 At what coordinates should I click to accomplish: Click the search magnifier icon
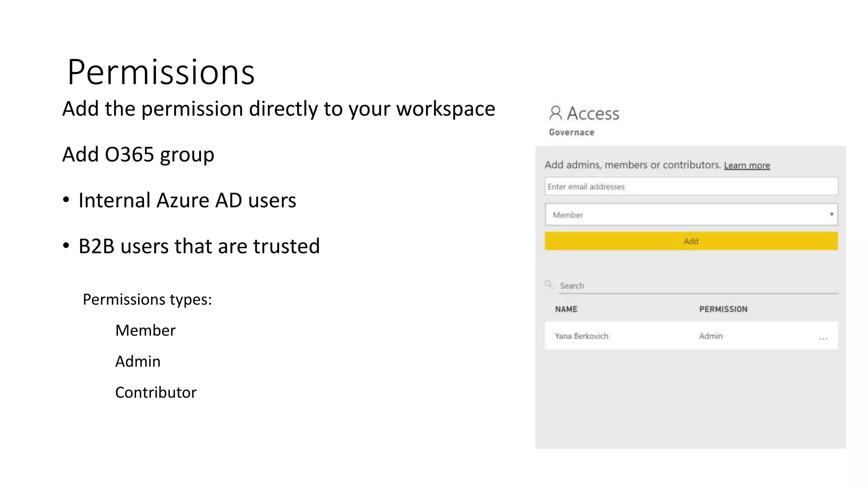point(549,284)
